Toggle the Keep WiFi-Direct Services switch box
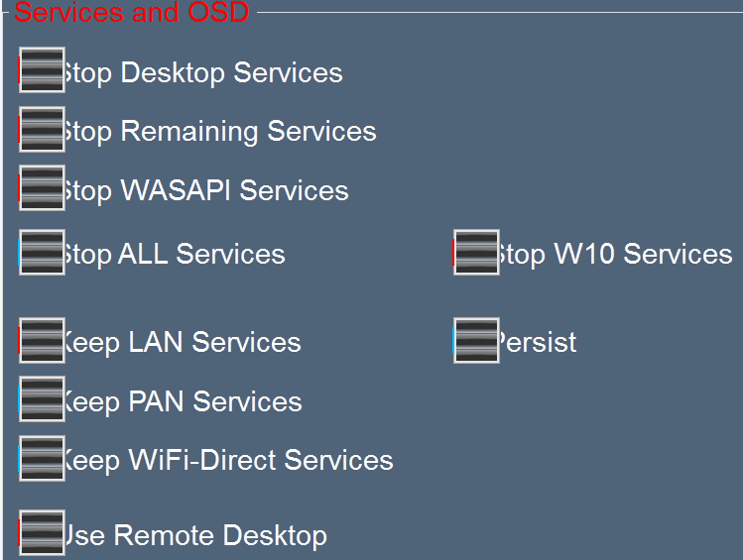743x560 pixels. coord(42,458)
